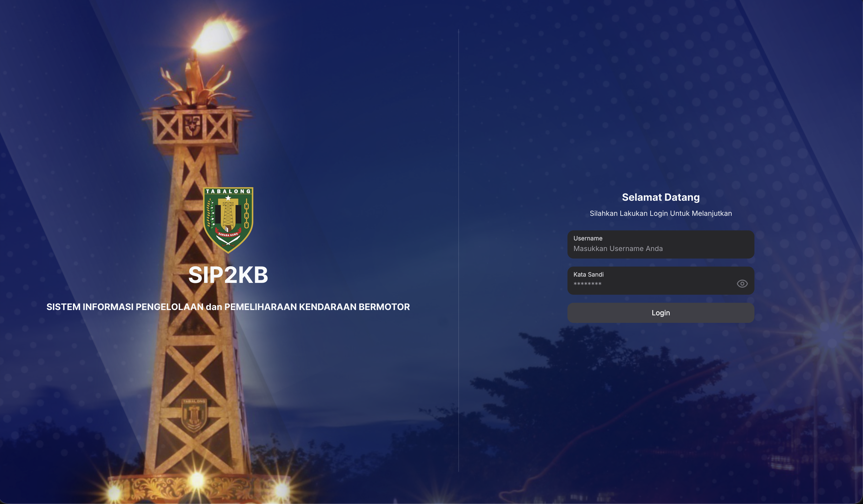The height and width of the screenshot is (504, 863).
Task: Click the Tabalong crest logo
Action: click(228, 220)
